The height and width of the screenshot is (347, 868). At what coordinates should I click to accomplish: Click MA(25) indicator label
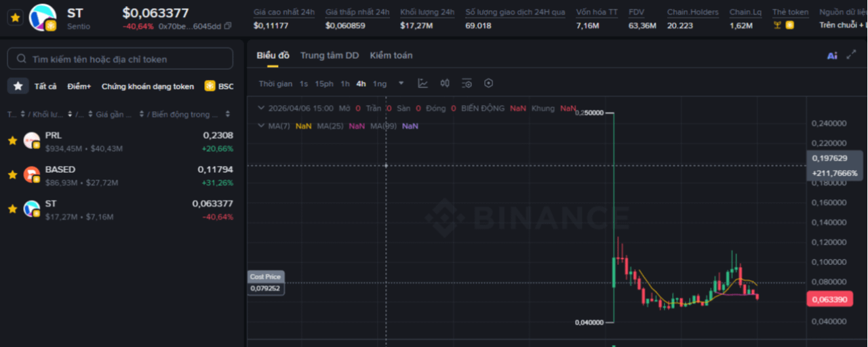point(331,126)
